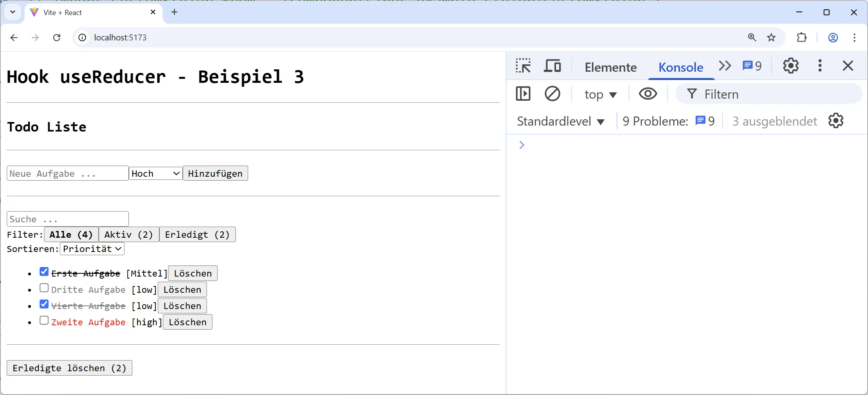Open the zoom magnifier icon in address bar
The width and height of the screenshot is (868, 395).
(x=752, y=38)
